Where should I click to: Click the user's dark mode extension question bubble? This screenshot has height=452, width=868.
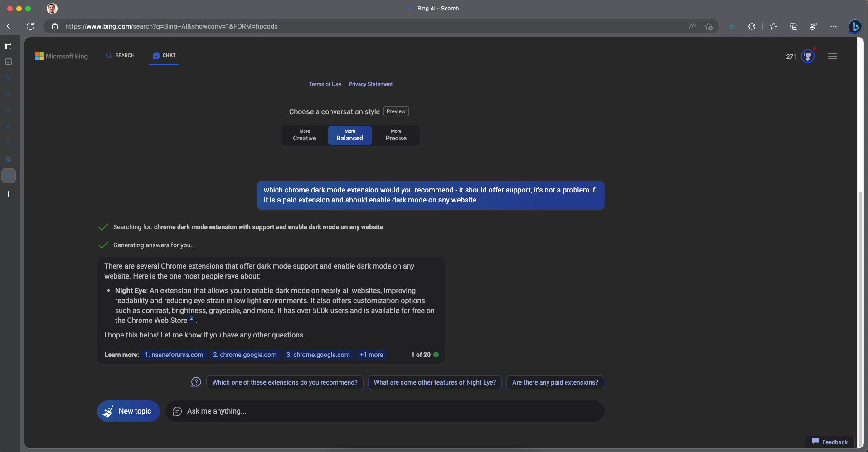pos(430,195)
